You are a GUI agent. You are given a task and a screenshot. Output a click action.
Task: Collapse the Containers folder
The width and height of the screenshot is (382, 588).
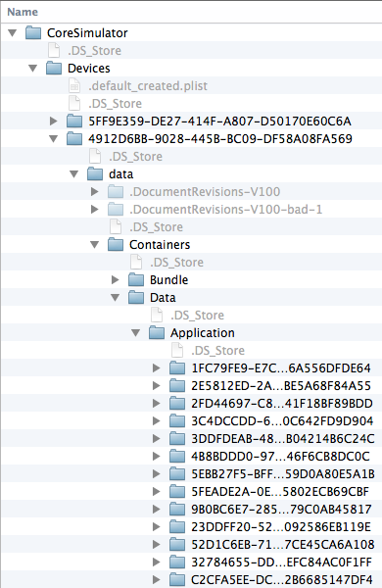[95, 244]
